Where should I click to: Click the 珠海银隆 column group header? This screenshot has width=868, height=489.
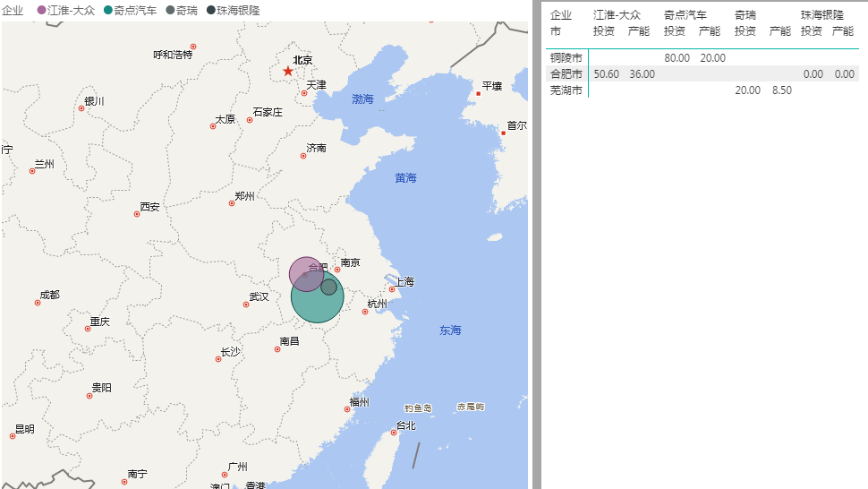821,15
